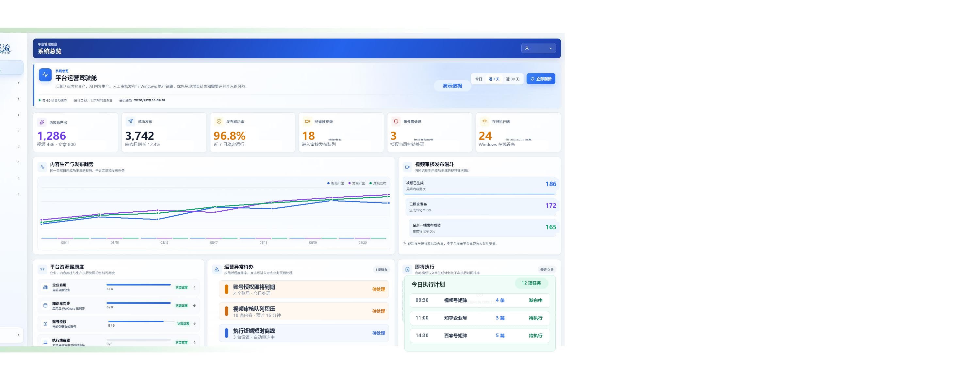Click the laptop icon in 执行端在线 row
This screenshot has width=980, height=392.
pos(46,342)
